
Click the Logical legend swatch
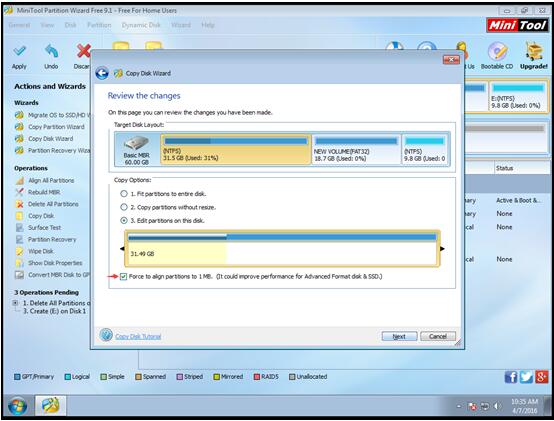pyautogui.click(x=67, y=377)
